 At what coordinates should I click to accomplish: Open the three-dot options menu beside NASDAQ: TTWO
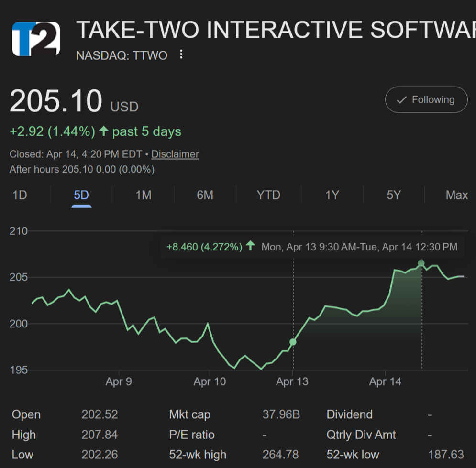click(181, 54)
